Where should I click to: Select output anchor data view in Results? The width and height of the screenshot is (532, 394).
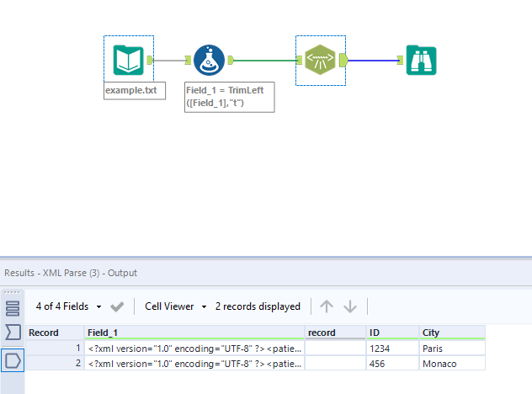[x=13, y=360]
